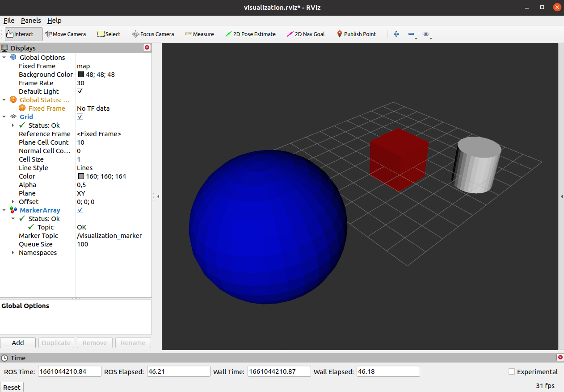
Task: Click the MarkerArray display icon
Action: (x=13, y=210)
